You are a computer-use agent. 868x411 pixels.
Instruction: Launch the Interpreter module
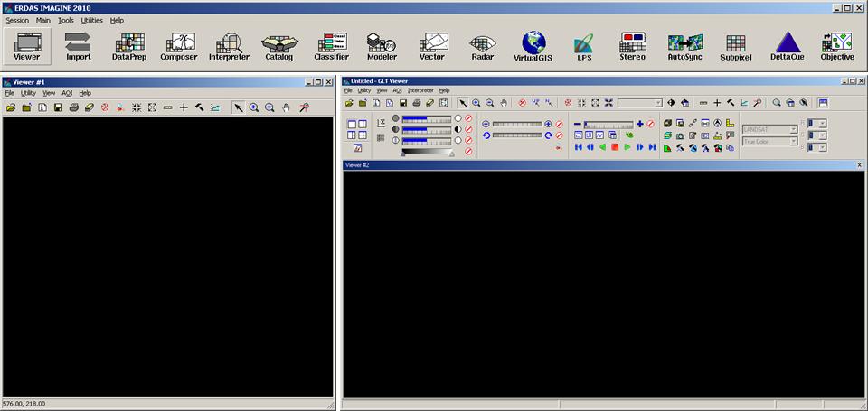coord(229,46)
